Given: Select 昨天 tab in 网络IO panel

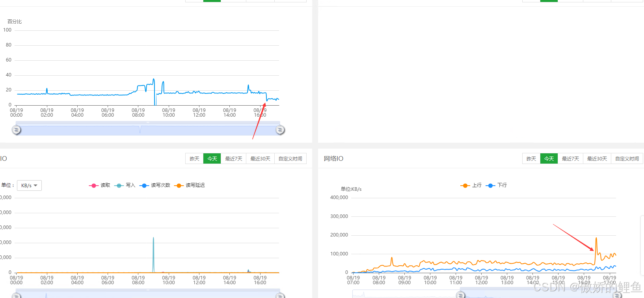Looking at the screenshot, I should (531, 158).
